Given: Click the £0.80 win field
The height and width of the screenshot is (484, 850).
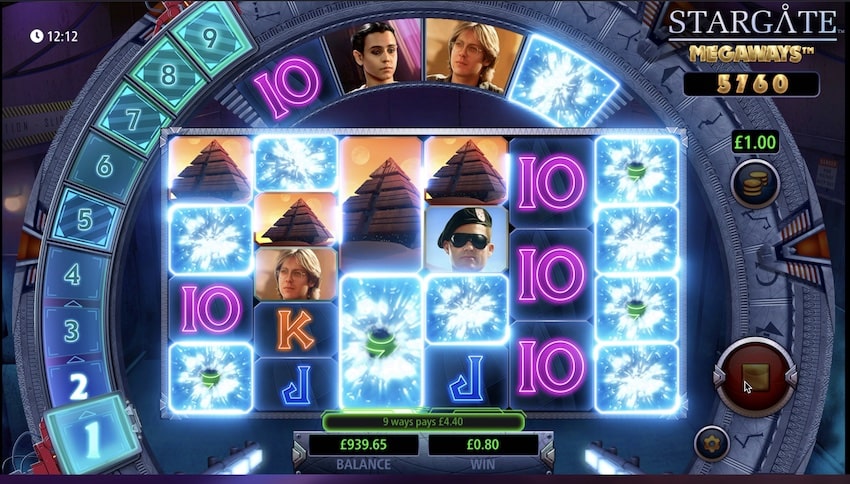Looking at the screenshot, I should click(x=482, y=445).
